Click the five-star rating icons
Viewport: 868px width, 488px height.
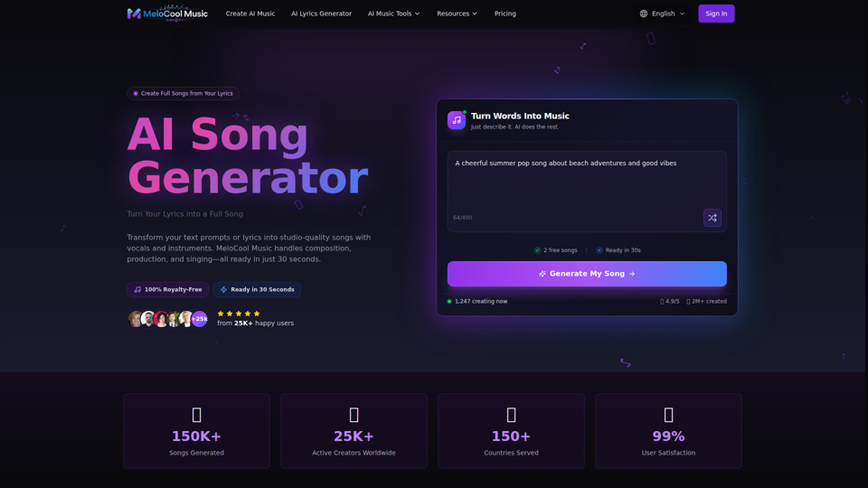(239, 314)
